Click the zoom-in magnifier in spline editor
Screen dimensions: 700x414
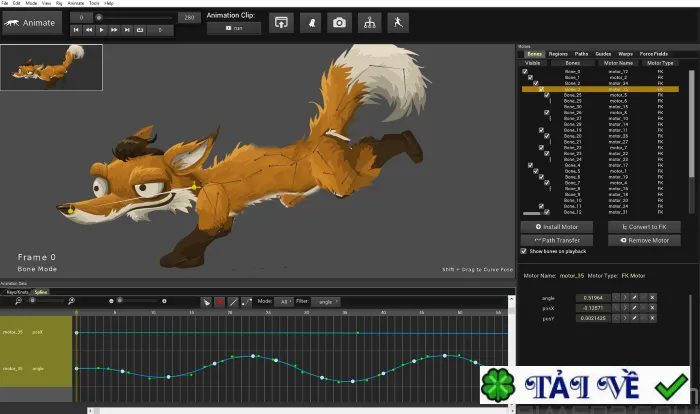pyautogui.click(x=71, y=301)
